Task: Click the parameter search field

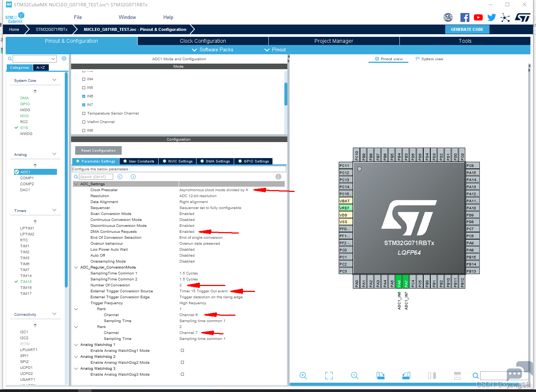Action: tap(96, 177)
